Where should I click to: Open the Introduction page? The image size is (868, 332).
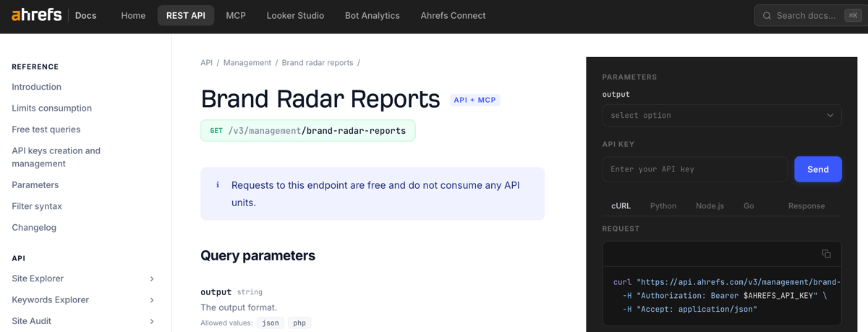coord(36,87)
